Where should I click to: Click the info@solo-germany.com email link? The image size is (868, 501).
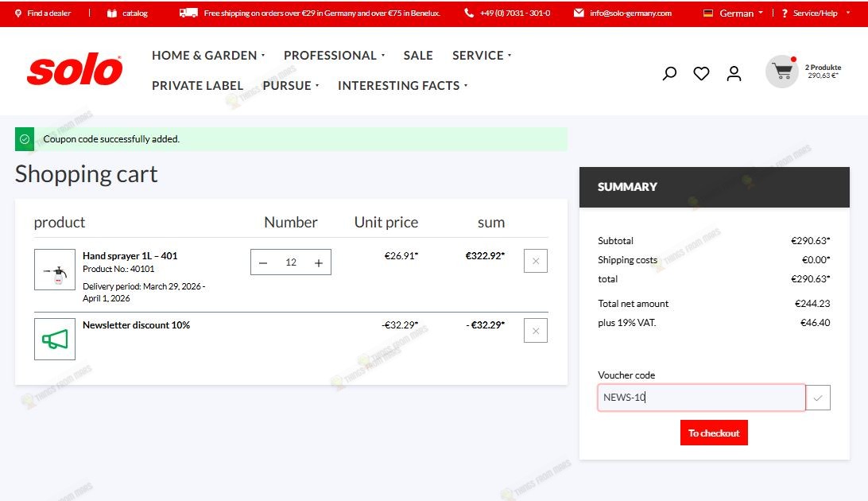pyautogui.click(x=630, y=13)
